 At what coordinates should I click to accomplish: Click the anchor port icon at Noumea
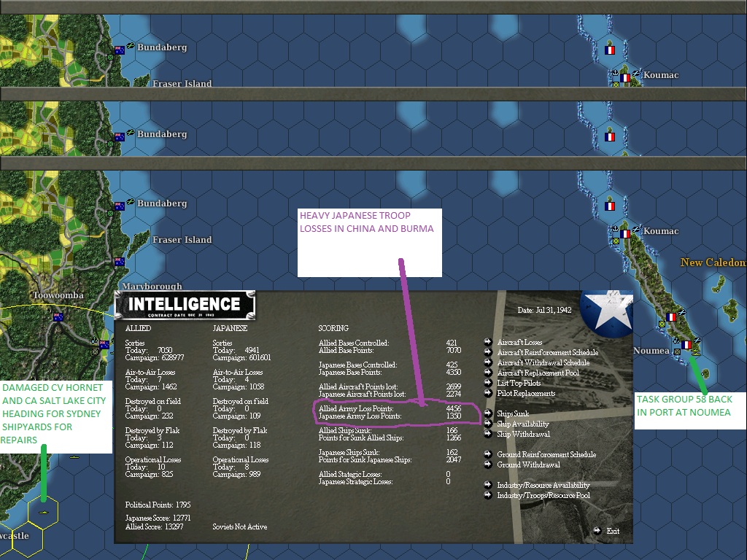(676, 340)
